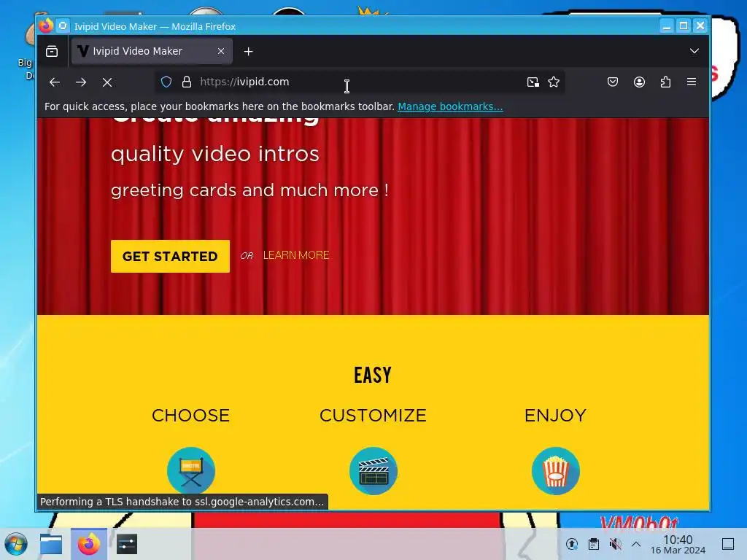Bookmark this page with the star

[x=554, y=82]
